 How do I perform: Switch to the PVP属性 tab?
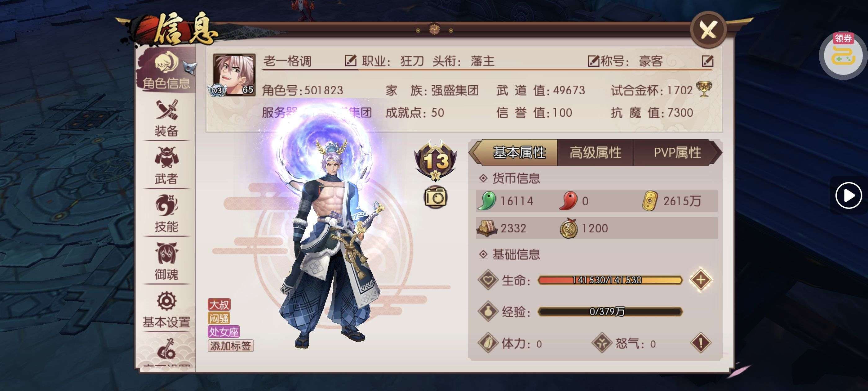tap(677, 152)
